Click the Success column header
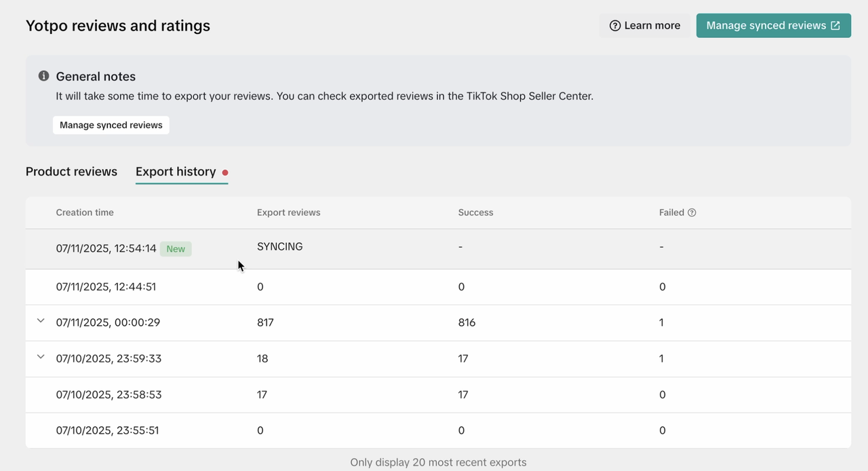 [475, 212]
